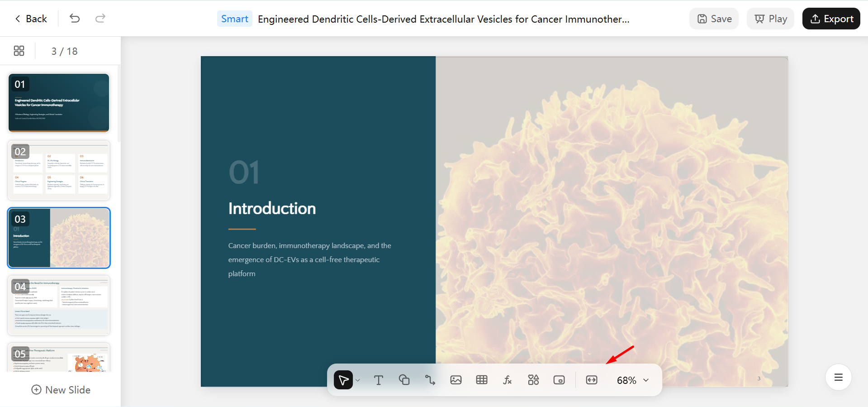
Task: Open the slide grid view
Action: pyautogui.click(x=19, y=51)
